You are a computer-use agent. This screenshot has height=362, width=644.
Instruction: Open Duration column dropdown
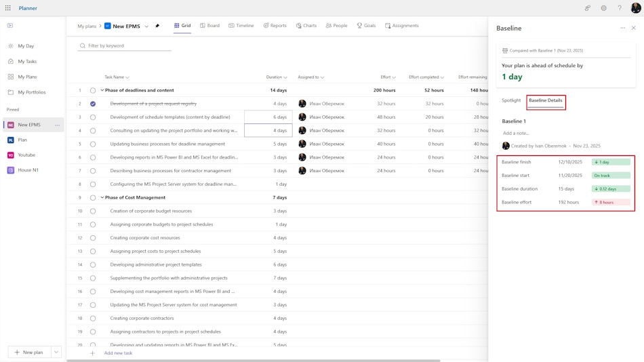[285, 77]
